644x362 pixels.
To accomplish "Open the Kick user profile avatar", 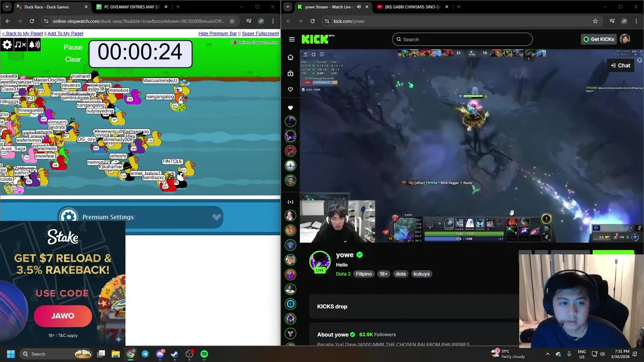I will pyautogui.click(x=625, y=39).
